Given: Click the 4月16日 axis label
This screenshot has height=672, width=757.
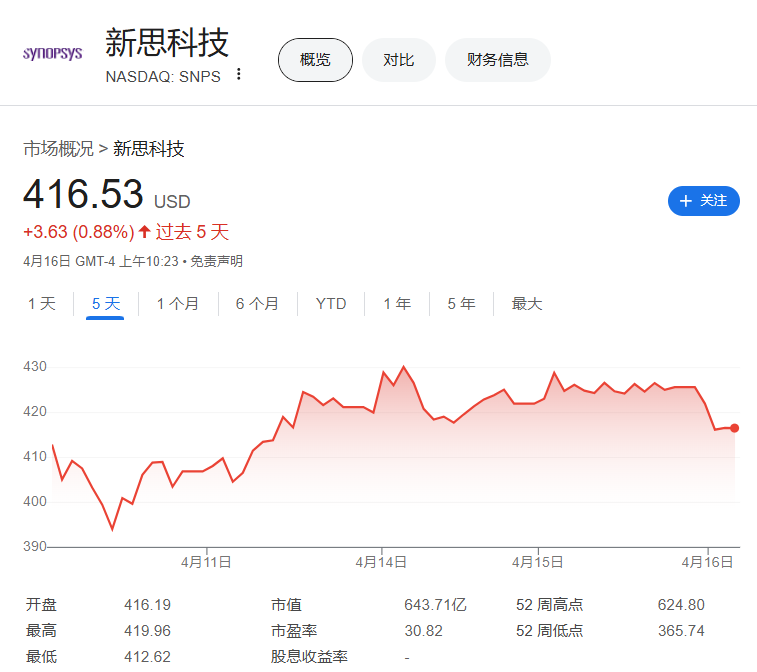Looking at the screenshot, I should (707, 562).
